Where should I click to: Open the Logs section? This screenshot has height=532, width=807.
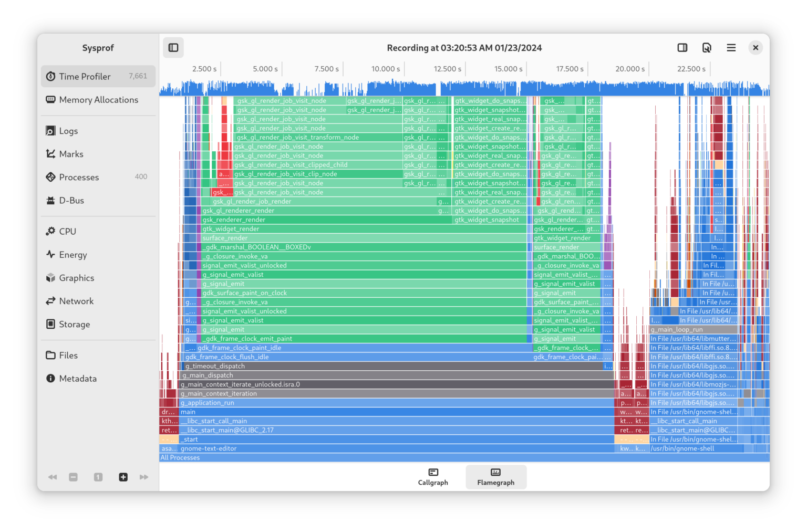pos(67,130)
